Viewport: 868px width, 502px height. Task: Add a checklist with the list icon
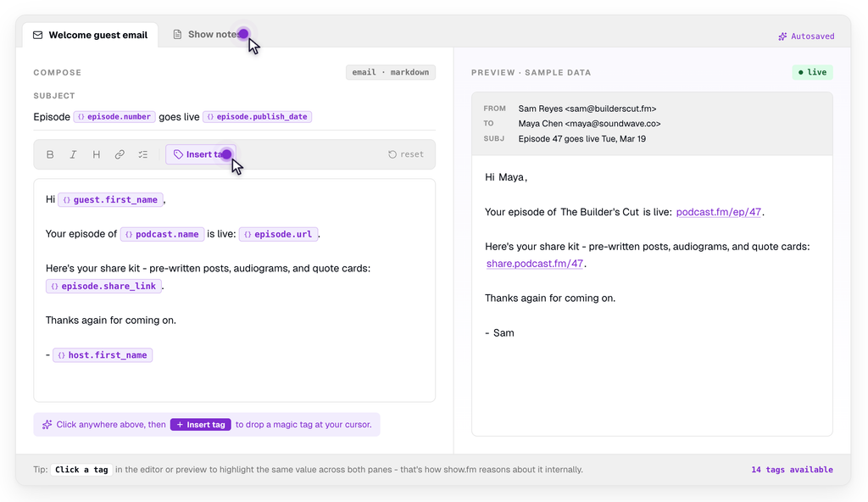point(142,154)
